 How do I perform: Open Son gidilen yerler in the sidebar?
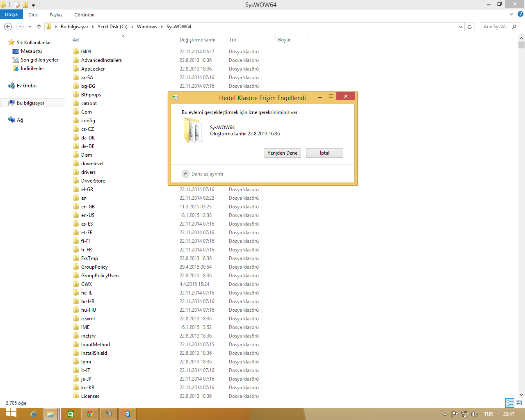tap(39, 60)
